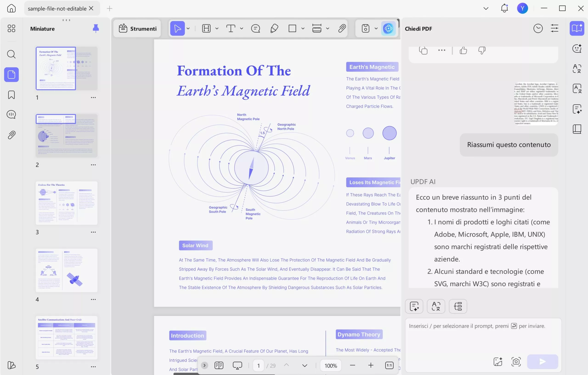
Task: Like the AI response with thumbs up
Action: tap(463, 51)
